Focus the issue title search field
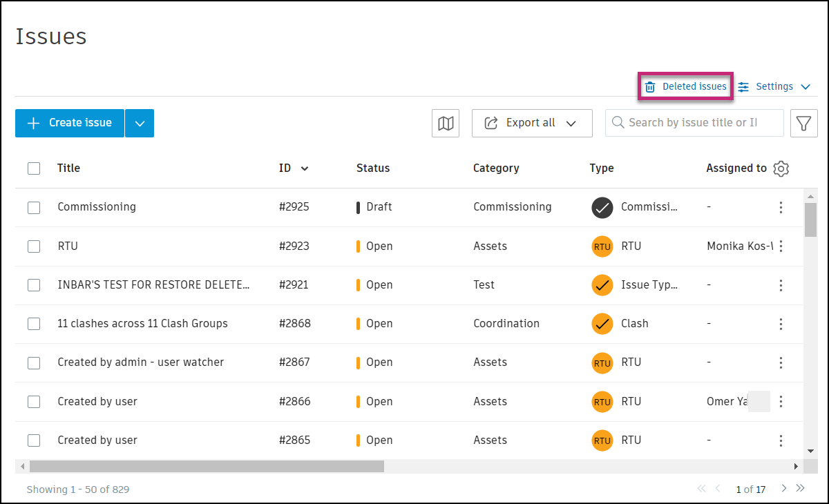 694,123
